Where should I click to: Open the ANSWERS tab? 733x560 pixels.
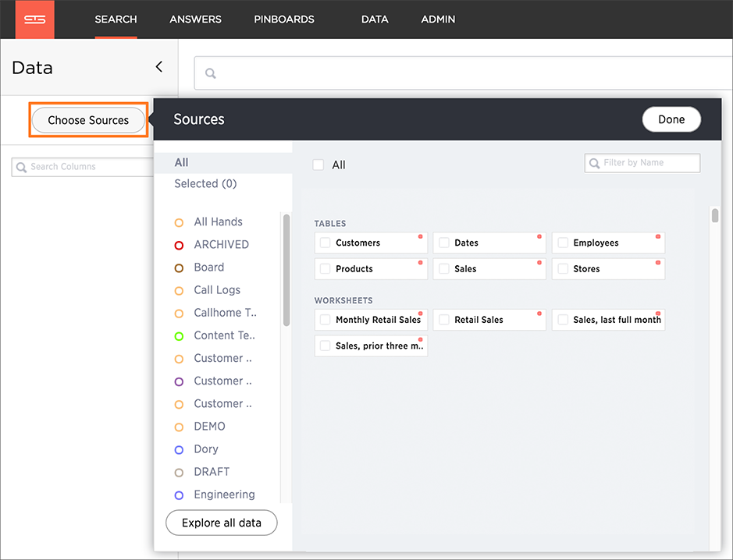195,19
